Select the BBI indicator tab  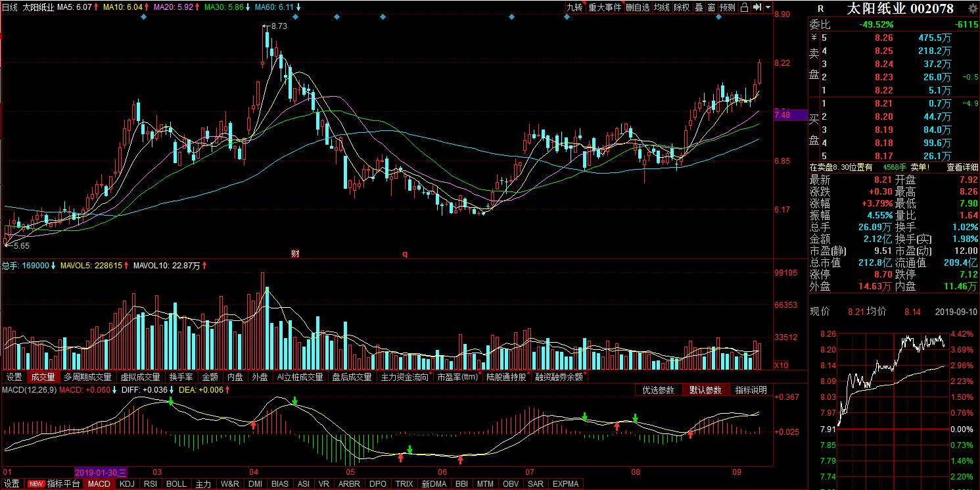pyautogui.click(x=461, y=484)
